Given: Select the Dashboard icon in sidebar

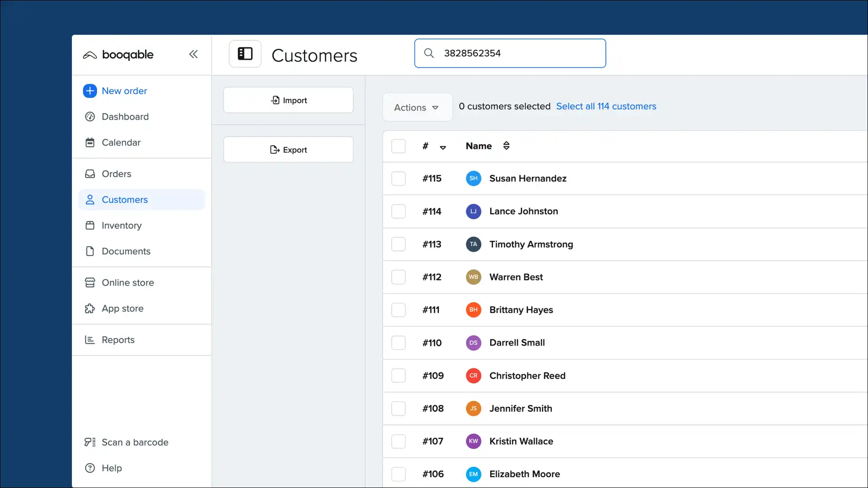Looking at the screenshot, I should pyautogui.click(x=90, y=117).
